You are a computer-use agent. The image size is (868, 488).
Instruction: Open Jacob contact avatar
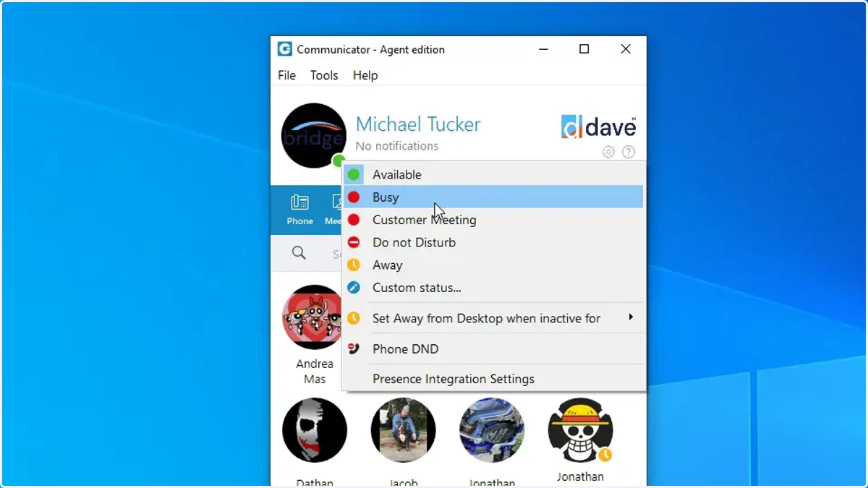coord(404,430)
